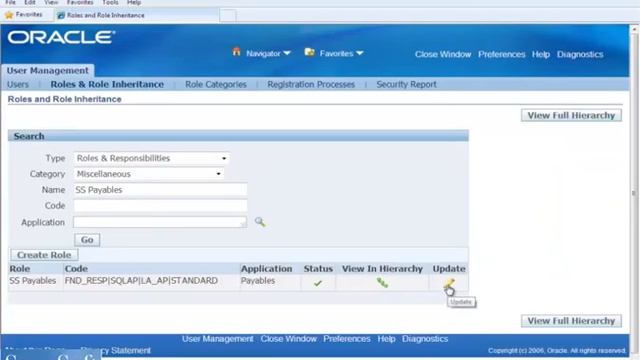This screenshot has height=360, width=640.
Task: Click the green Status checkmark for SS Payables
Action: [x=318, y=283]
